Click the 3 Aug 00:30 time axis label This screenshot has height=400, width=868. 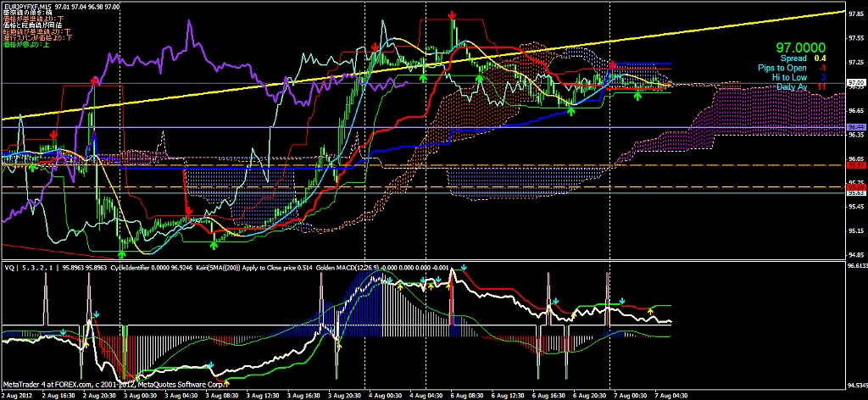pos(138,395)
